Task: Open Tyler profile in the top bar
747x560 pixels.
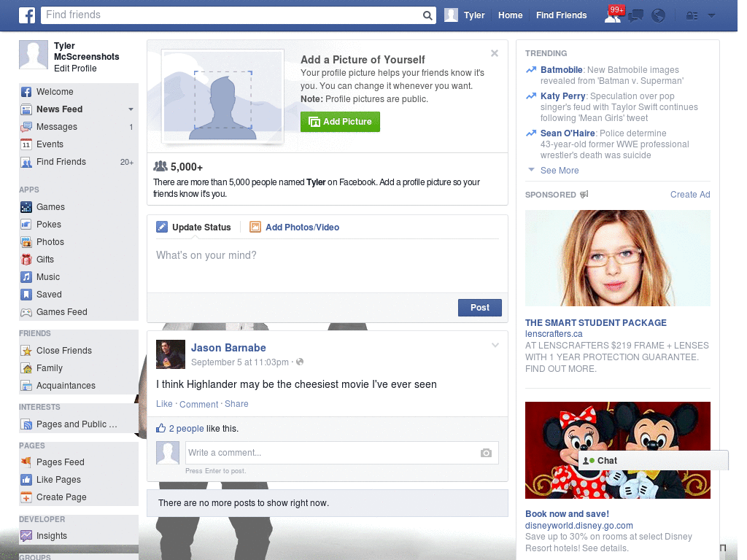Action: tap(465, 15)
